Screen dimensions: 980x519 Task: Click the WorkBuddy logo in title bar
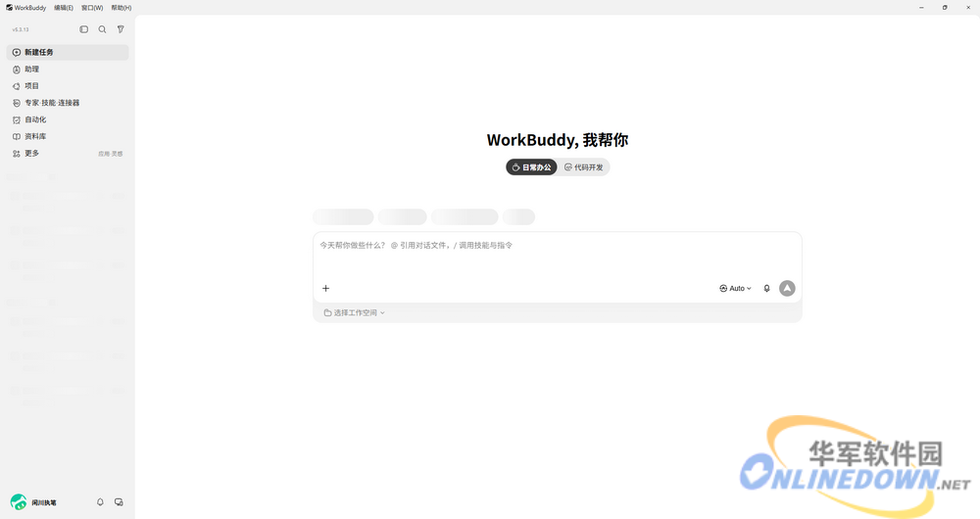(10, 8)
